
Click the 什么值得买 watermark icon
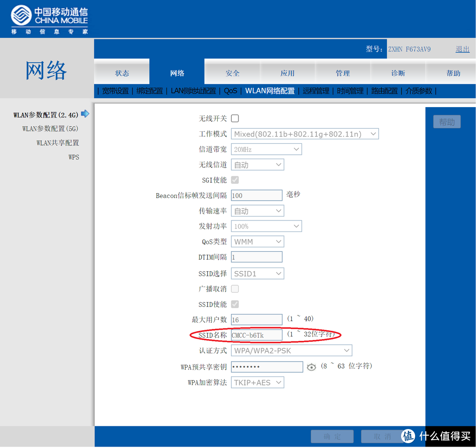pos(409,436)
